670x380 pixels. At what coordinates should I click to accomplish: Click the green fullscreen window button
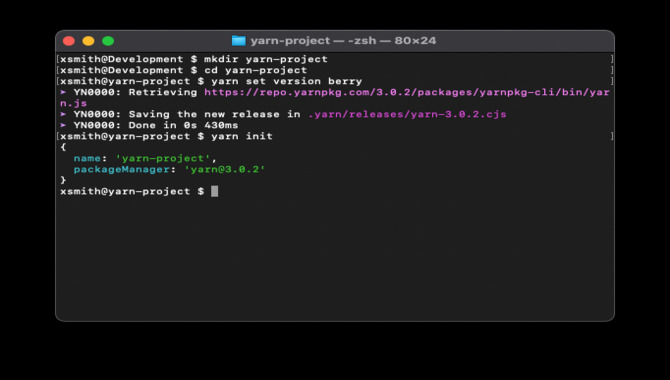click(x=108, y=41)
